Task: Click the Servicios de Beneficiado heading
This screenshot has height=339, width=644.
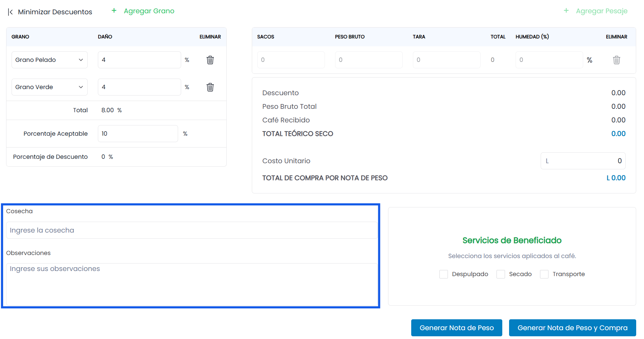Action: pos(512,240)
